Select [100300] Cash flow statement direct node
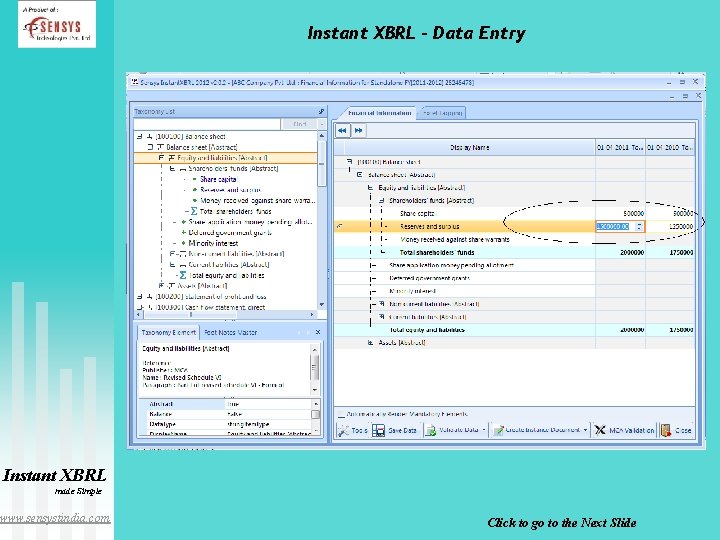720x540 pixels. click(210, 307)
